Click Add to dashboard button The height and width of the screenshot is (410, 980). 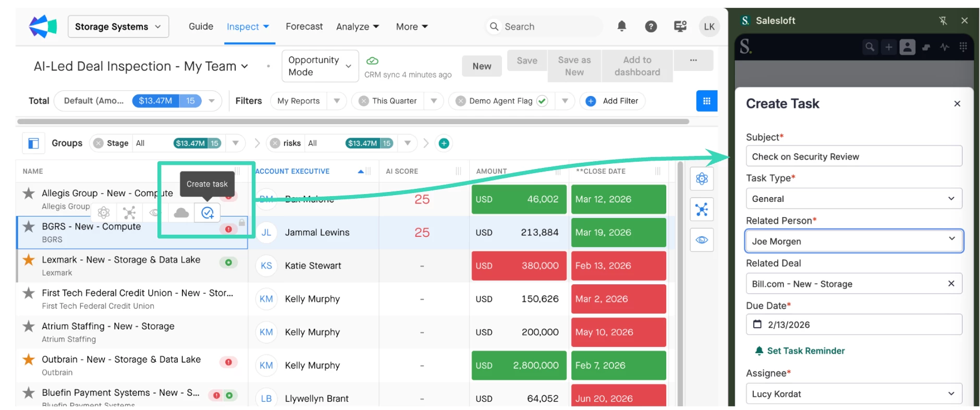click(637, 66)
